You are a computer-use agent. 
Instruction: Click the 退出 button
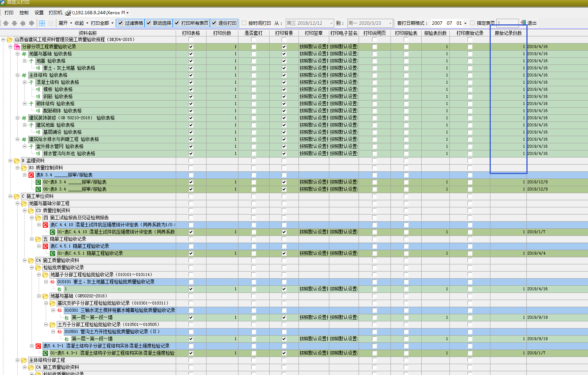pos(529,23)
